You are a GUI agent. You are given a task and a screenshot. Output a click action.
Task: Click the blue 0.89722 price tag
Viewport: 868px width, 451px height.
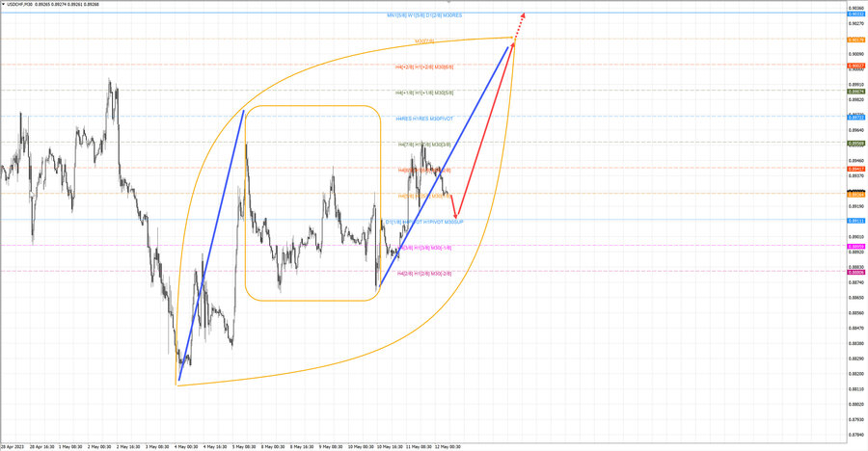click(856, 118)
